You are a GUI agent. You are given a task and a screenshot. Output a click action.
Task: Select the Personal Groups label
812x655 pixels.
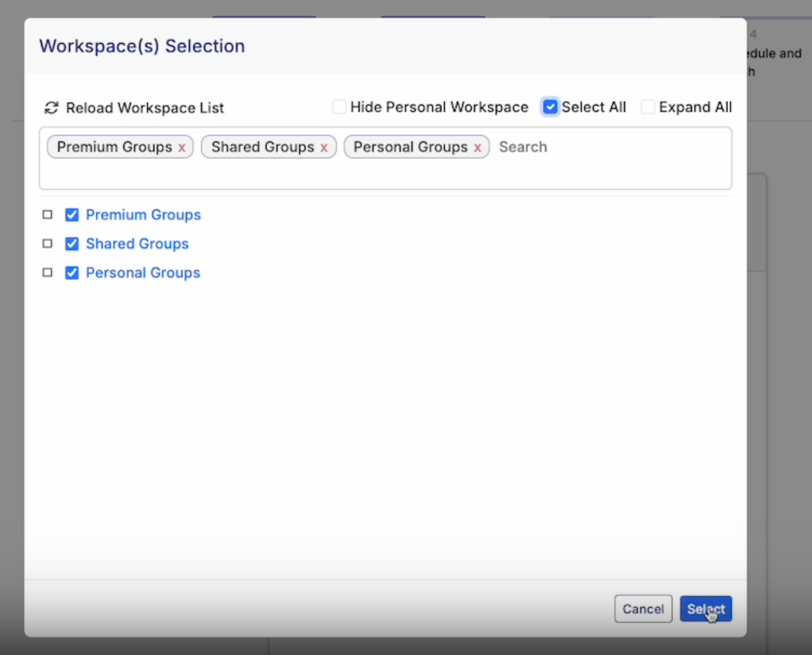(x=142, y=273)
